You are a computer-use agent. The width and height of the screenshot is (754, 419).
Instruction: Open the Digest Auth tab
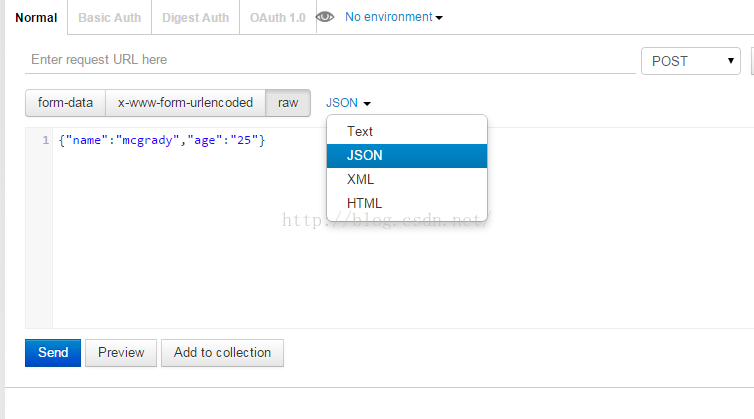click(196, 18)
